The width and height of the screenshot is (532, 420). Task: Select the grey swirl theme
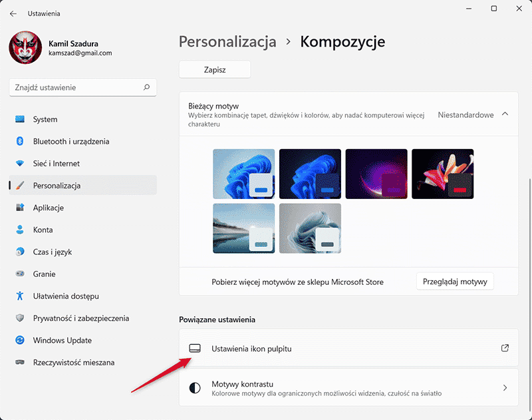coord(310,228)
